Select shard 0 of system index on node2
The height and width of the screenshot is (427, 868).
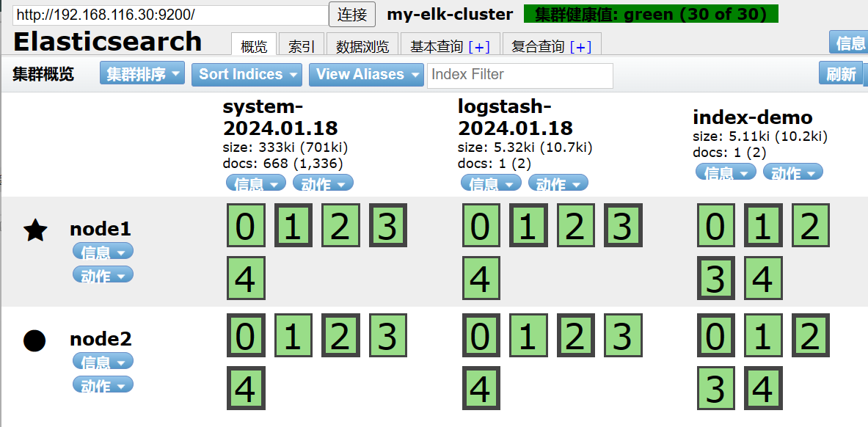246,335
